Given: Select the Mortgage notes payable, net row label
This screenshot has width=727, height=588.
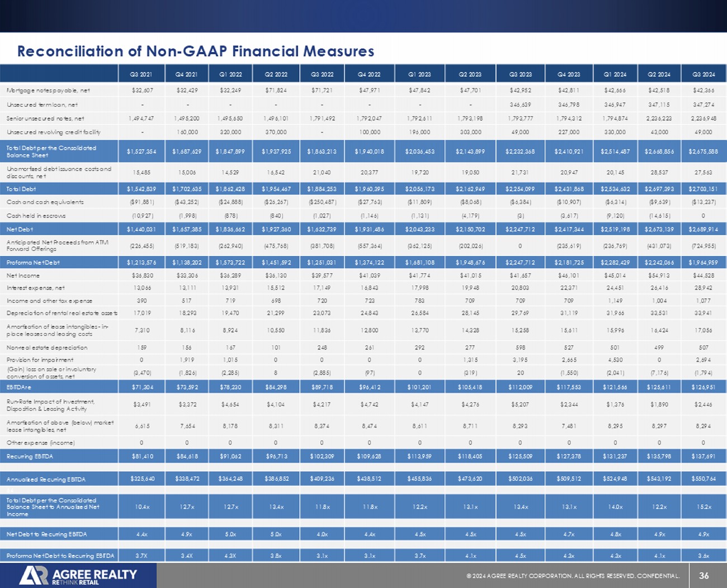Looking at the screenshot, I should pyautogui.click(x=48, y=90).
